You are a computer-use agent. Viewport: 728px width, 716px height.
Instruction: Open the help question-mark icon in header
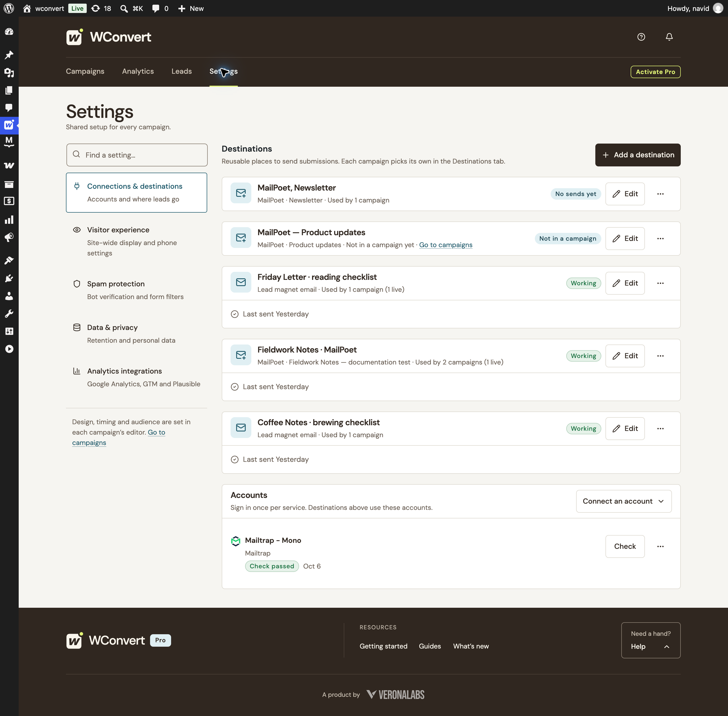coord(641,37)
